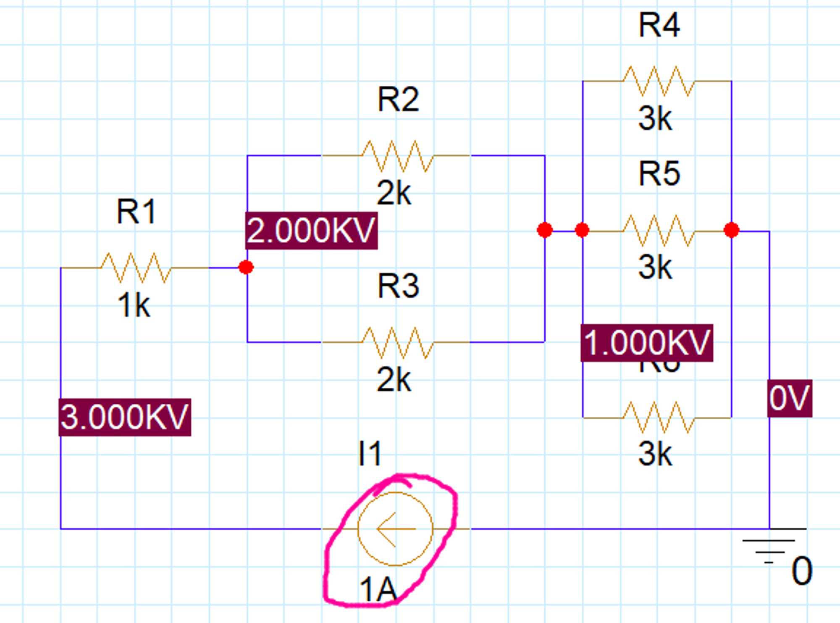Screen dimensions: 840x623
Task: Click the 1.000KV voltage marker
Action: pyautogui.click(x=646, y=342)
